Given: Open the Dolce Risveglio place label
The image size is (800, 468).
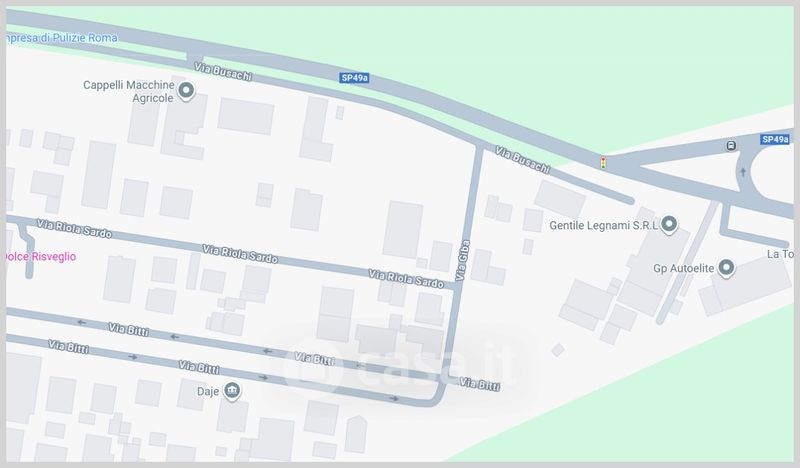Looking at the screenshot, I should click(41, 257).
